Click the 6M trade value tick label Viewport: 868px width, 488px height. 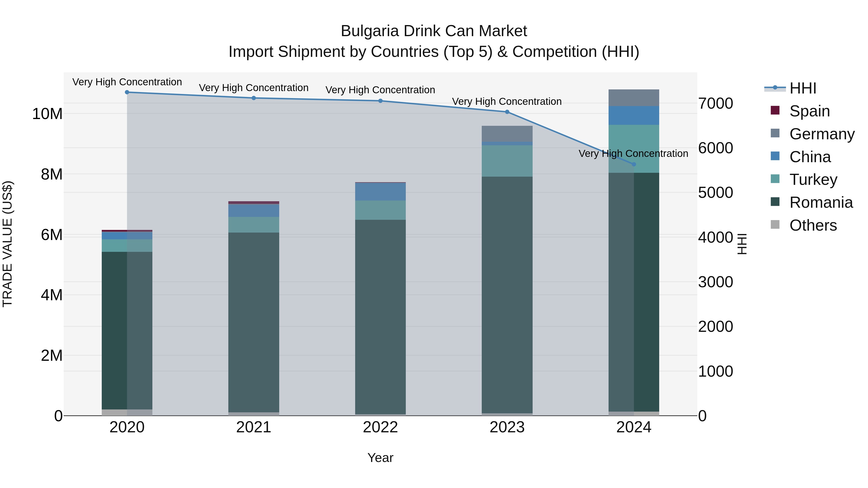[52, 235]
